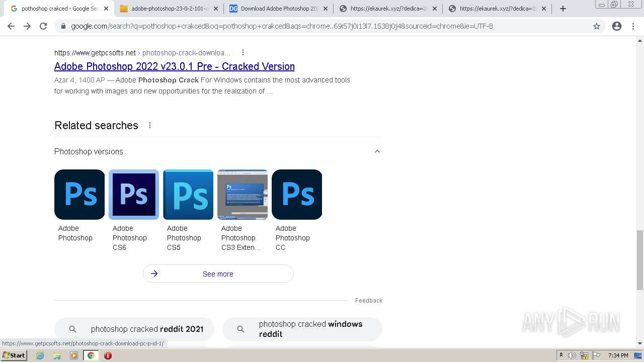Open Windows Media Player from taskbar
This screenshot has height=362, width=644.
coord(74,355)
